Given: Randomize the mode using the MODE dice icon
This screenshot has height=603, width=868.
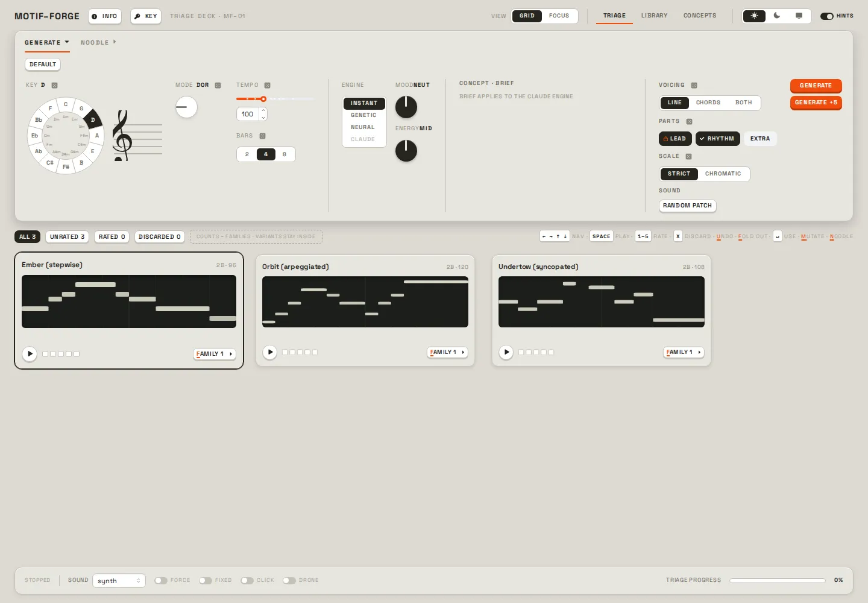Looking at the screenshot, I should pyautogui.click(x=218, y=85).
